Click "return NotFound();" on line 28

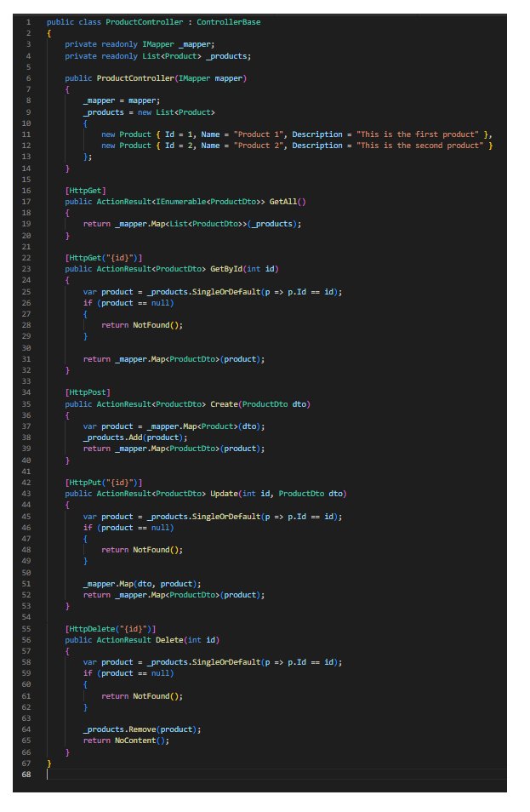click(142, 325)
